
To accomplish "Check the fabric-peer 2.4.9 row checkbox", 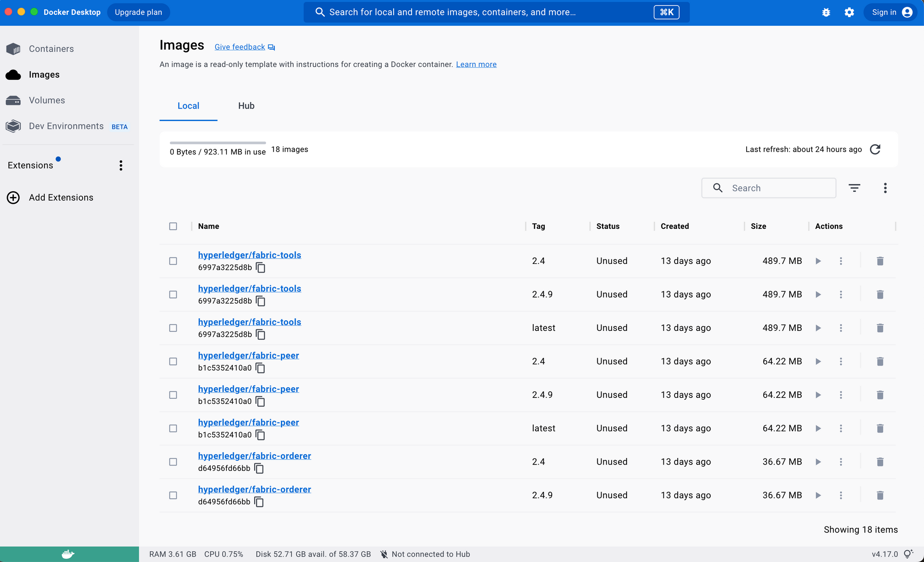I will (x=173, y=395).
